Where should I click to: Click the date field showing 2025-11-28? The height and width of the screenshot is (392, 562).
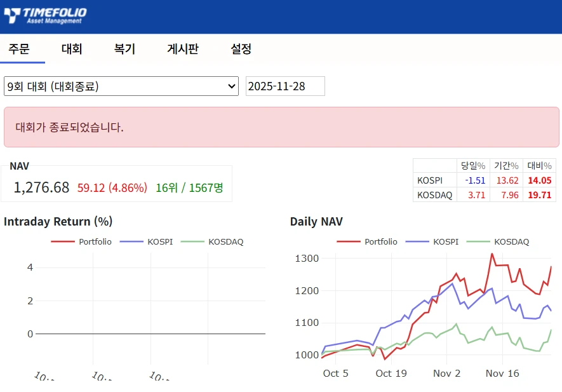[285, 86]
